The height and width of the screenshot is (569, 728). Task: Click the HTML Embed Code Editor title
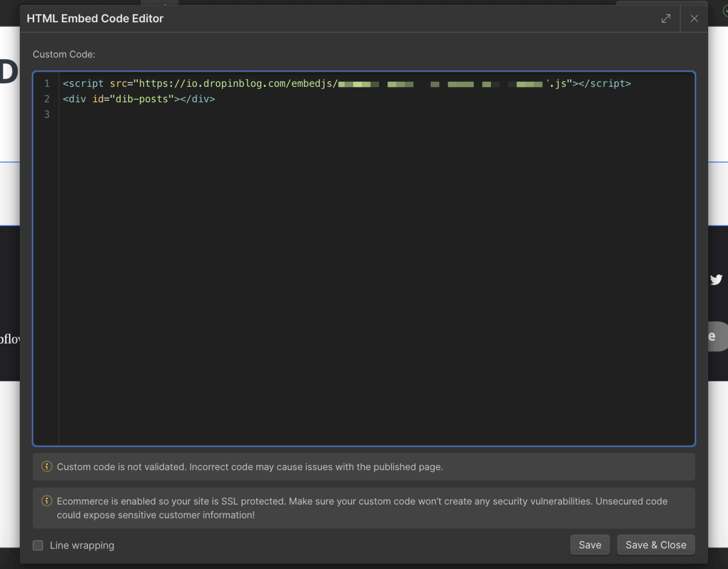[x=95, y=19]
